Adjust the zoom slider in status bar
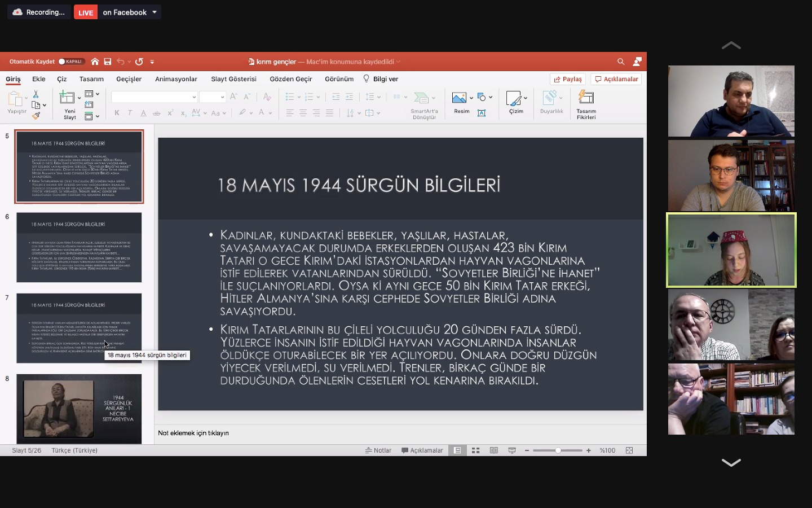This screenshot has width=812, height=508. click(558, 450)
